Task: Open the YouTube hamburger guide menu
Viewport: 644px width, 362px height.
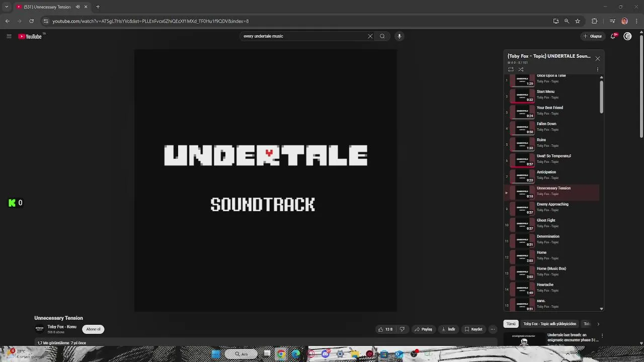Action: (9, 36)
